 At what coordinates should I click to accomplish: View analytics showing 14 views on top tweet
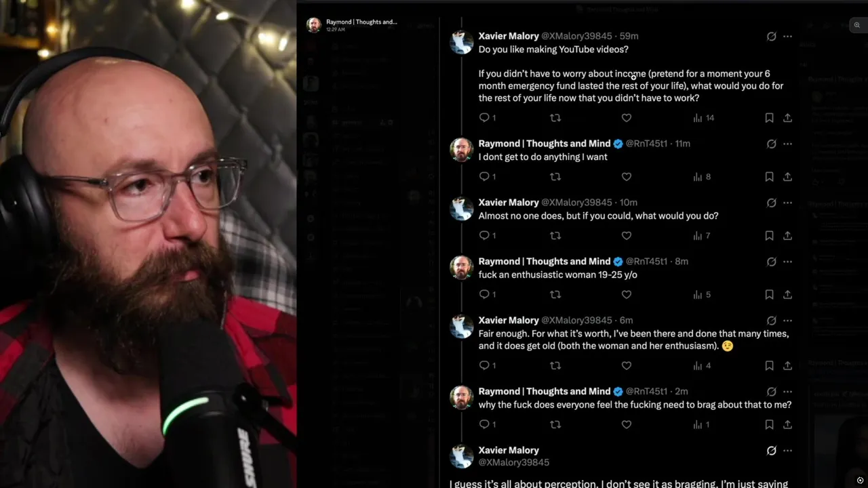tap(704, 118)
